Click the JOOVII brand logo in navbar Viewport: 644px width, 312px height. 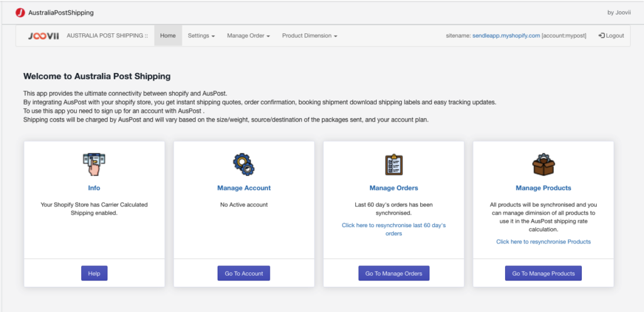coord(43,36)
